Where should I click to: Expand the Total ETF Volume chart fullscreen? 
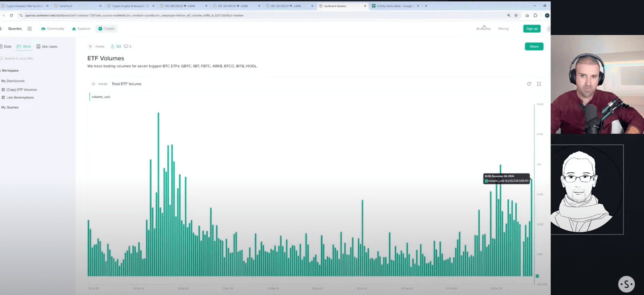(x=539, y=84)
